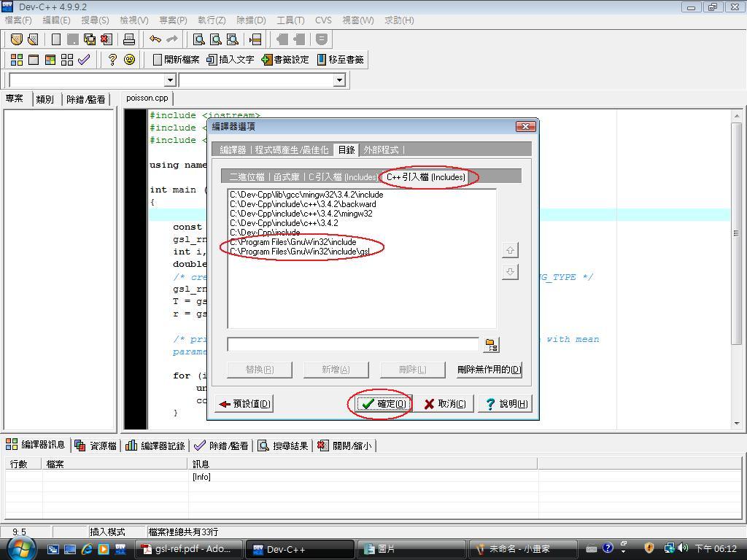Click the browse folder icon in dialog

[491, 344]
